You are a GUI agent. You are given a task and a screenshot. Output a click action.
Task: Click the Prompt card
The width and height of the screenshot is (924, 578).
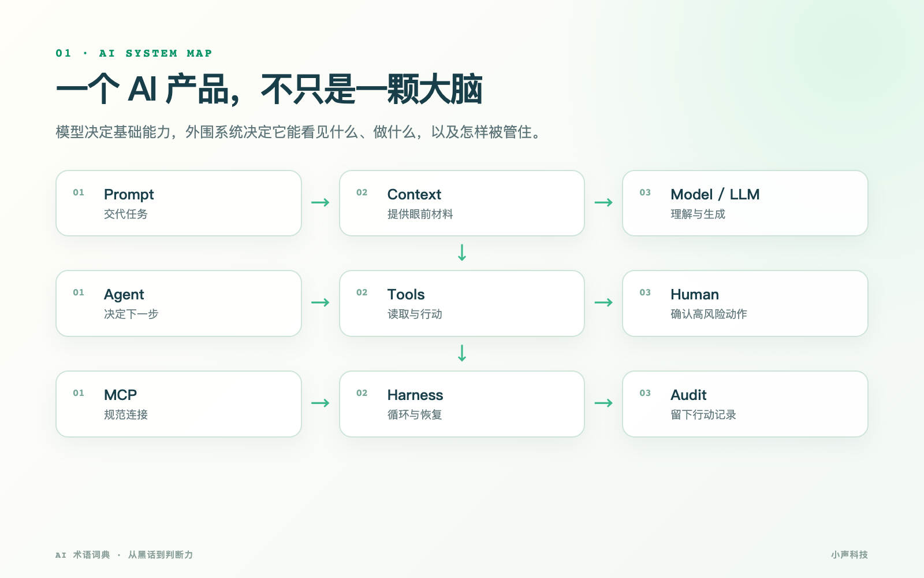coord(178,203)
